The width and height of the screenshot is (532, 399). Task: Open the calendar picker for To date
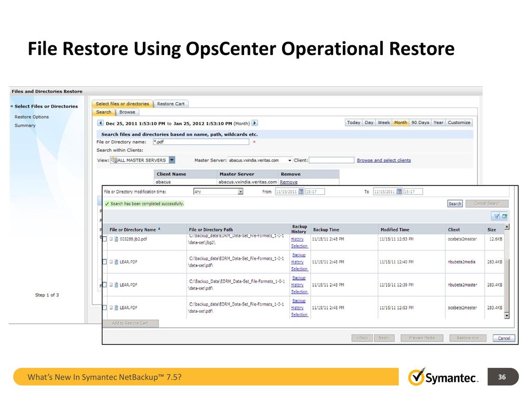point(399,192)
